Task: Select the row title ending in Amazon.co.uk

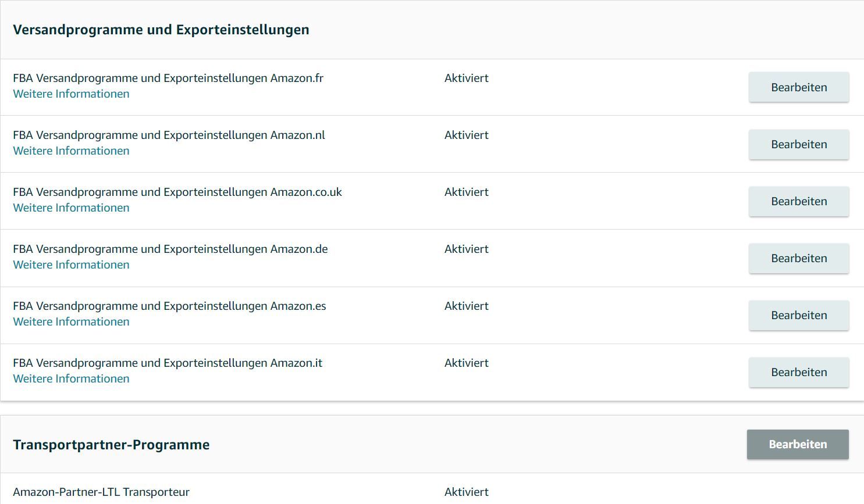Action: [x=177, y=192]
